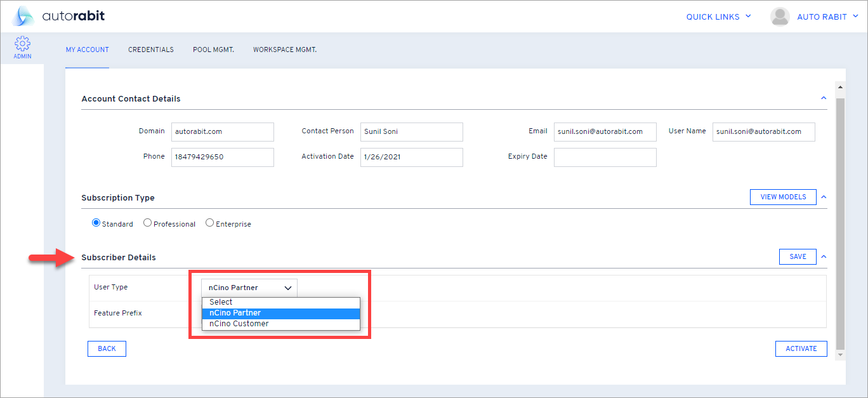Click the Expiry Date input field
This screenshot has height=398, width=868.
point(605,157)
